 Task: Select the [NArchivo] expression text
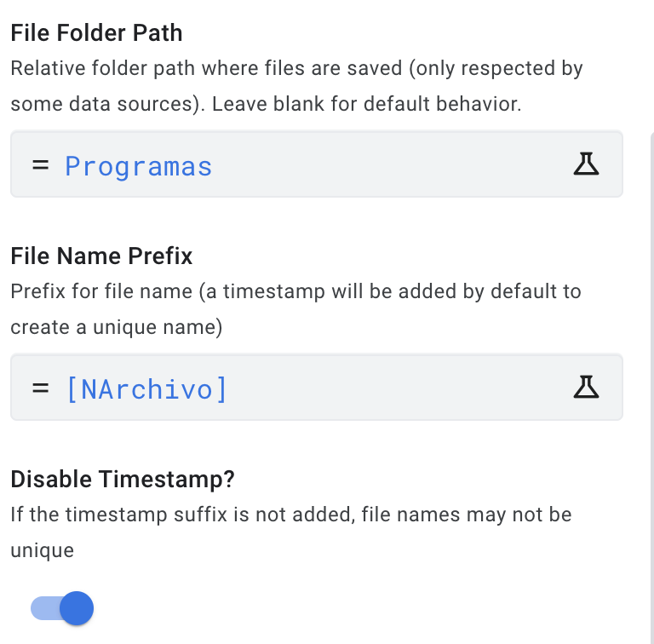pyautogui.click(x=146, y=389)
